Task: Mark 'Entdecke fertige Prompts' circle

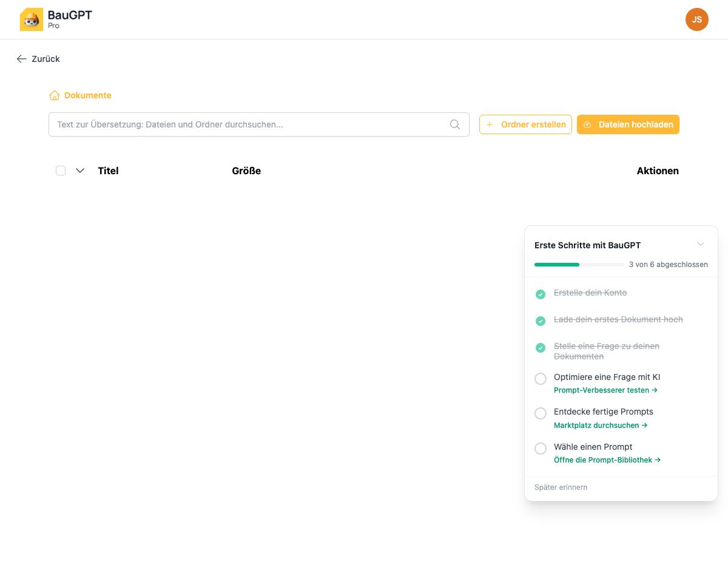Action: [x=541, y=413]
